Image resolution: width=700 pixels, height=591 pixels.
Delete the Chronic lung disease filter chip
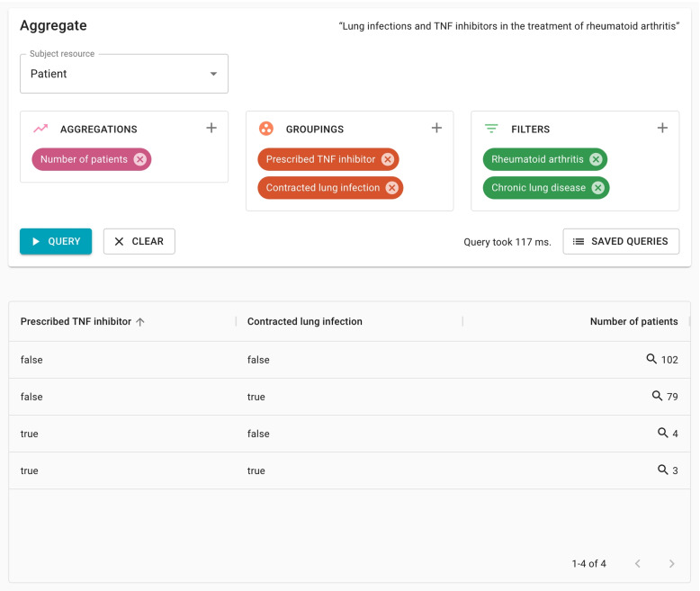(x=598, y=188)
